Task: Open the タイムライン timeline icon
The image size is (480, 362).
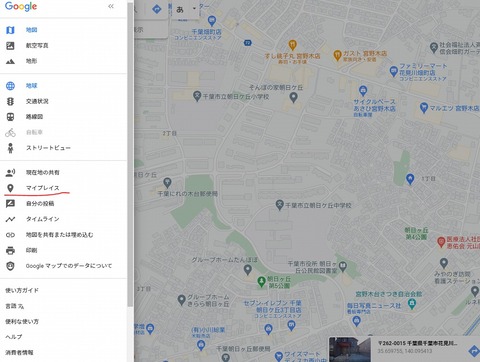Action: (x=10, y=219)
